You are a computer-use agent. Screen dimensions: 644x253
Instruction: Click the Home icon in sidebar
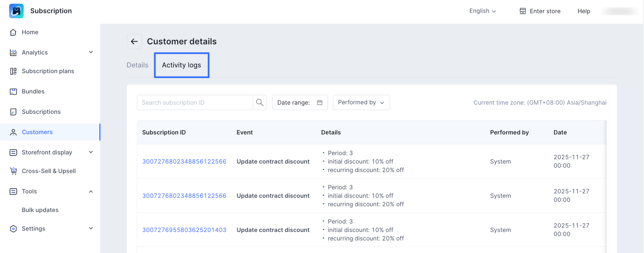[13, 33]
